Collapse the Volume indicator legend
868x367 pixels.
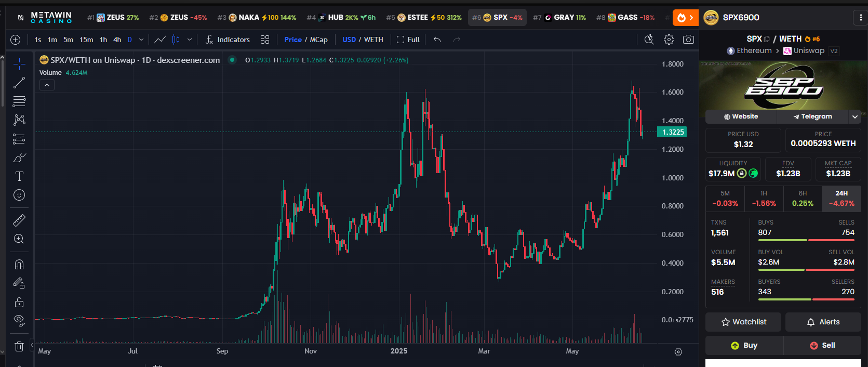coord(47,85)
